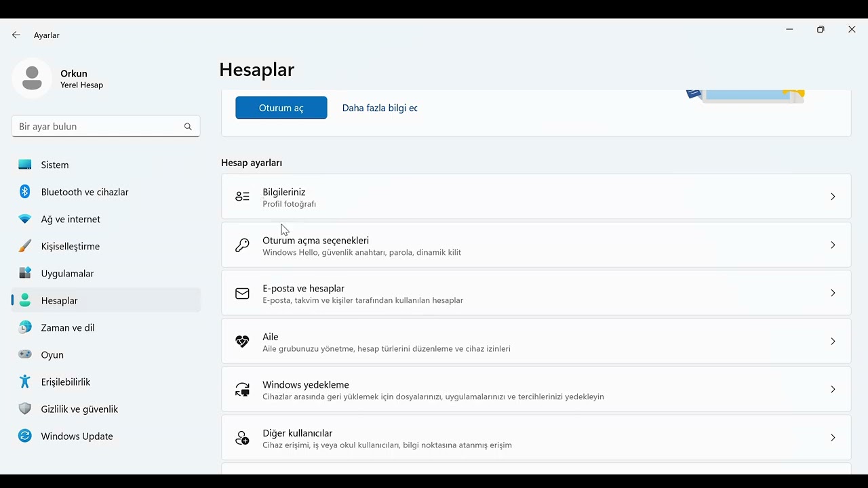Open Windows yedekleme backup settings
The width and height of the screenshot is (868, 488).
(536, 390)
